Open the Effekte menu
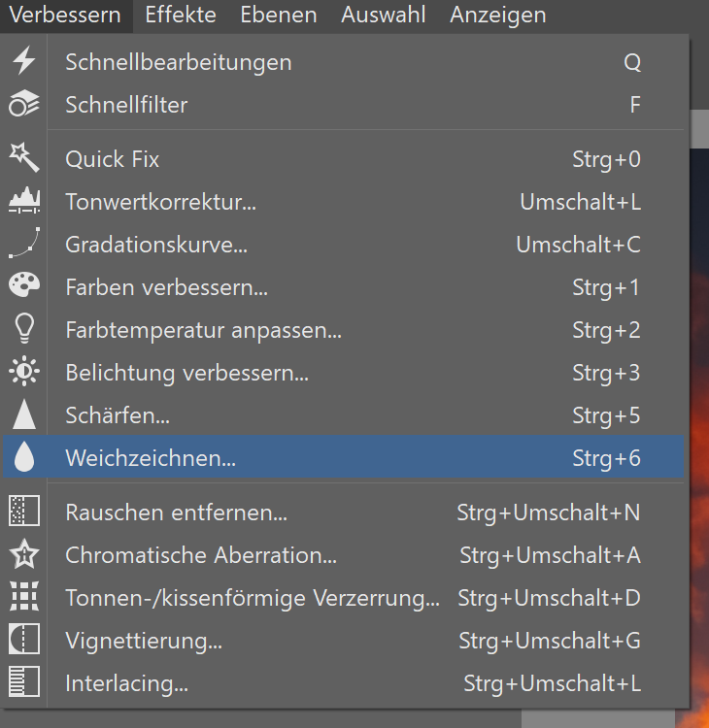Image resolution: width=709 pixels, height=728 pixels. (181, 16)
